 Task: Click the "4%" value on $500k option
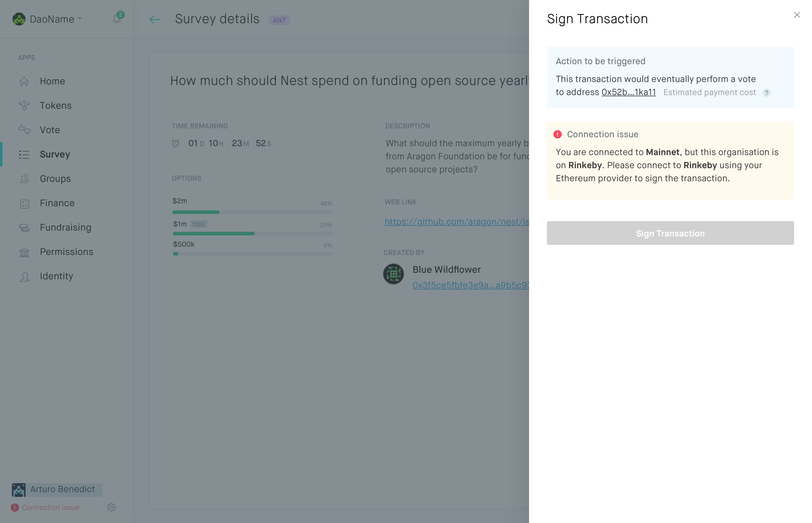coord(327,245)
